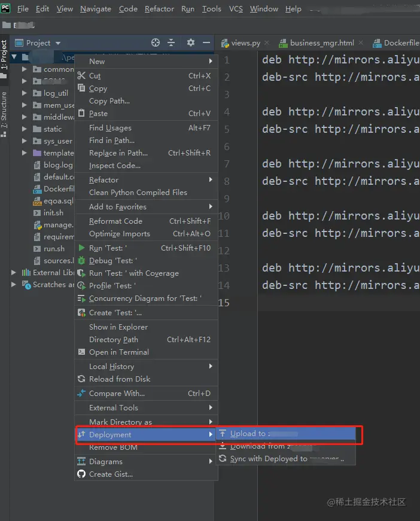The width and height of the screenshot is (420, 521).
Task: Open the External Tools submenu
Action: 146,407
